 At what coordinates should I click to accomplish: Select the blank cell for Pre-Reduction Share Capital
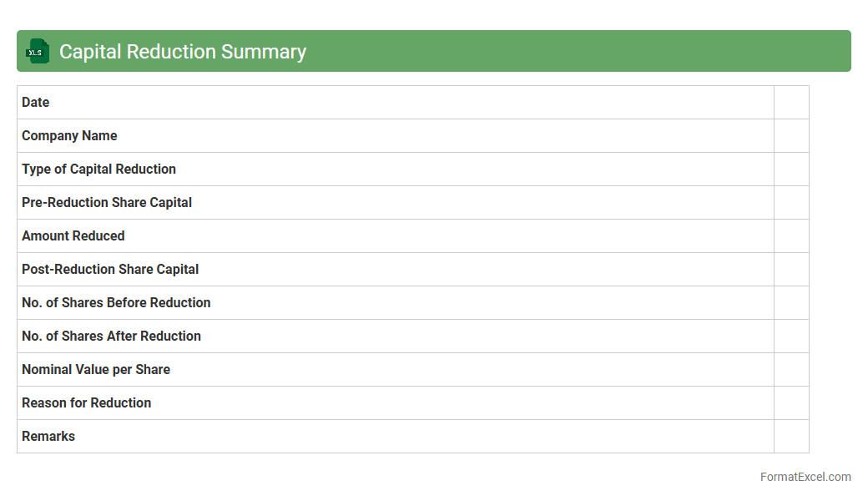tap(790, 203)
